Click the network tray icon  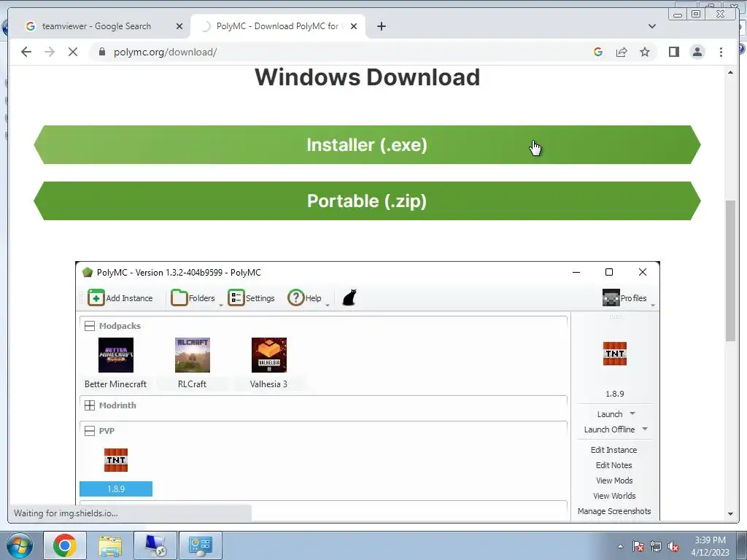click(656, 546)
